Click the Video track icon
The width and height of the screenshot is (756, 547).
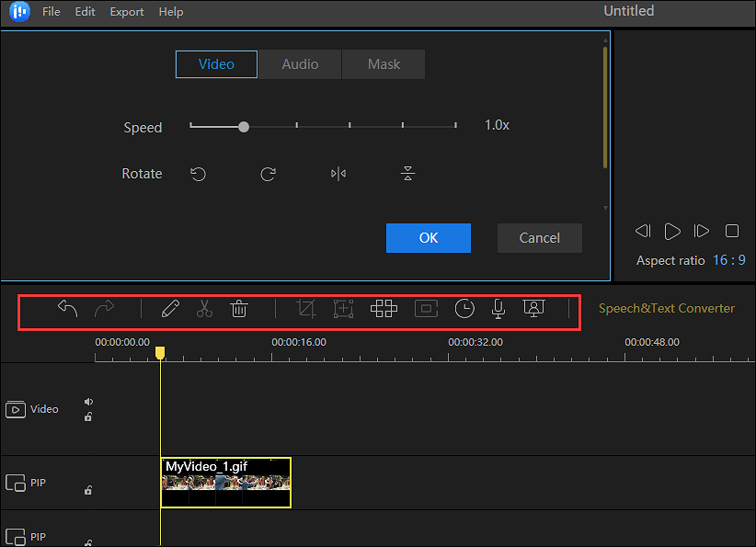pyautogui.click(x=16, y=410)
